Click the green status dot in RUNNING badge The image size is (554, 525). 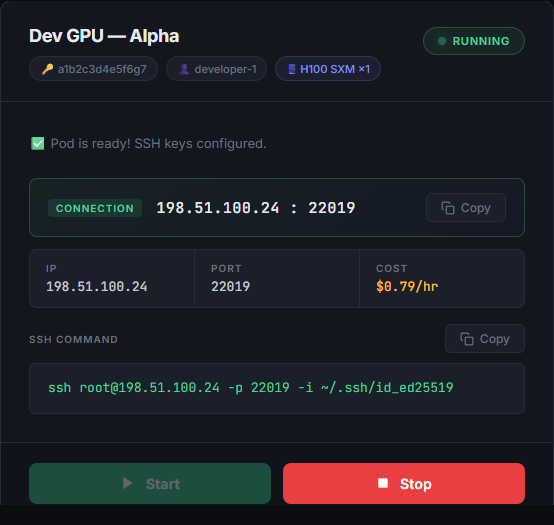coord(442,41)
